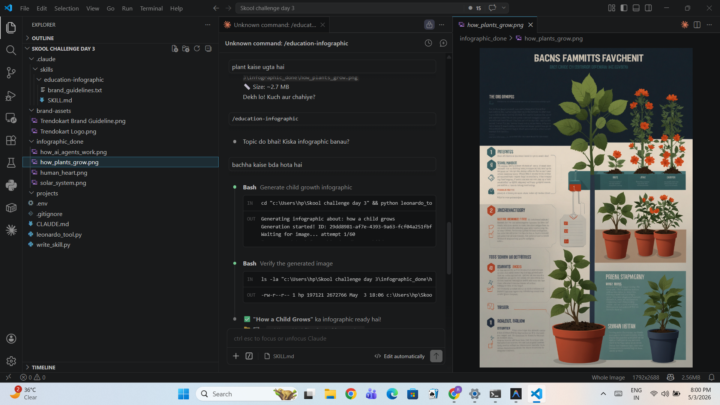This screenshot has width=720, height=405.
Task: Open the Source Control view
Action: click(11, 73)
